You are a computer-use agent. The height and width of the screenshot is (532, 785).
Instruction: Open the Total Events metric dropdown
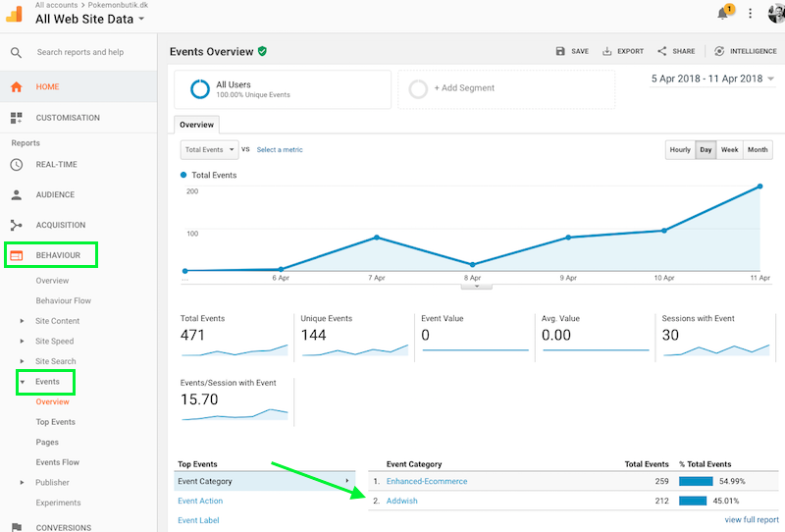(x=210, y=150)
